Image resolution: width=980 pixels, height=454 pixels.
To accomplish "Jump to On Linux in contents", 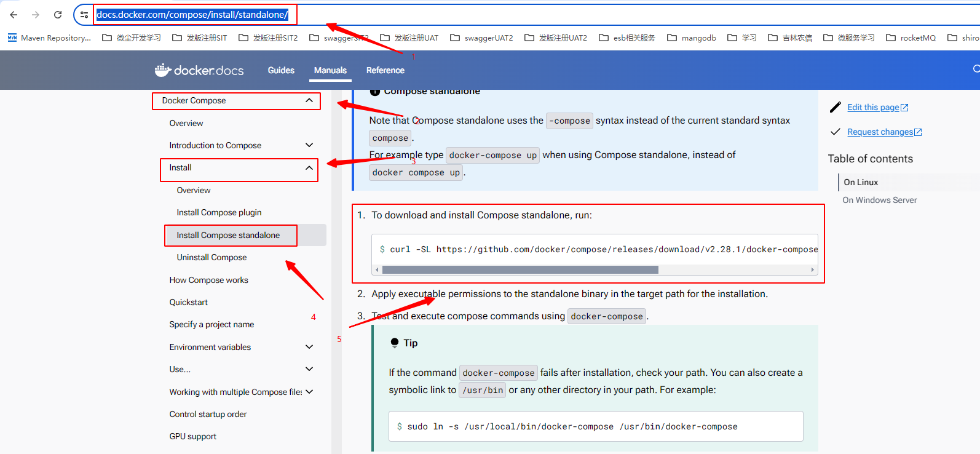I will coord(861,182).
